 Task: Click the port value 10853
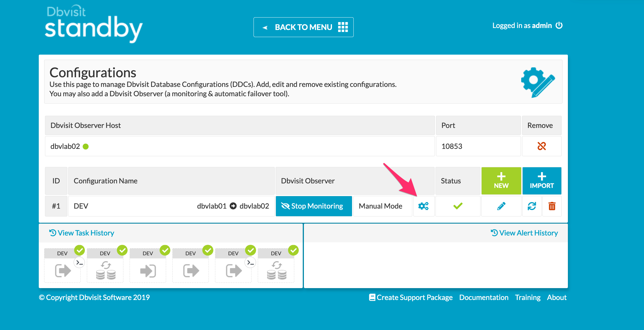coord(452,146)
